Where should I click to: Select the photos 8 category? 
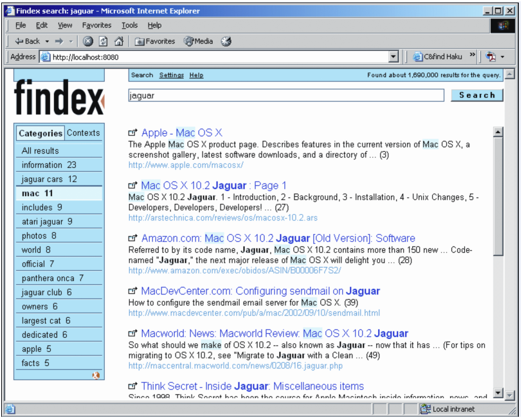tap(59, 236)
